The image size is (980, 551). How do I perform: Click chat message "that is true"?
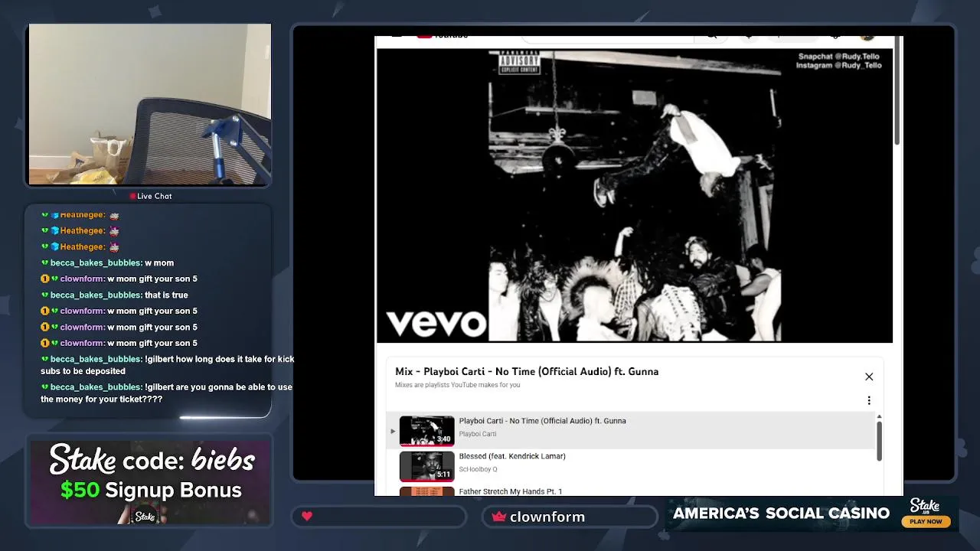coord(166,295)
